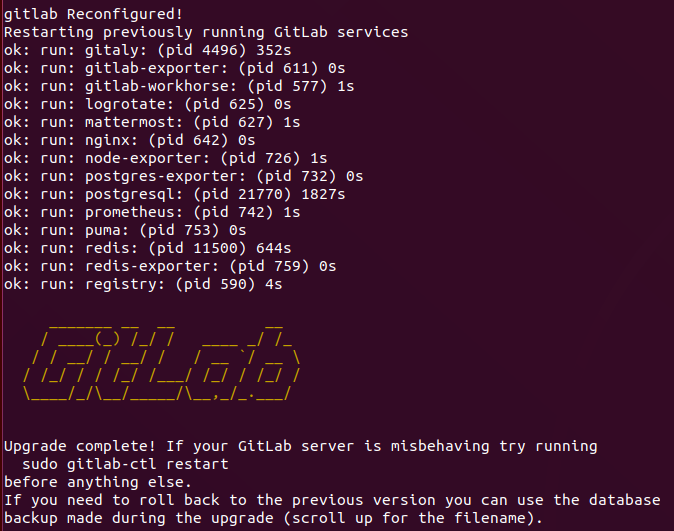The image size is (674, 531).
Task: Click the redis-exporter status line
Action: coord(170,267)
